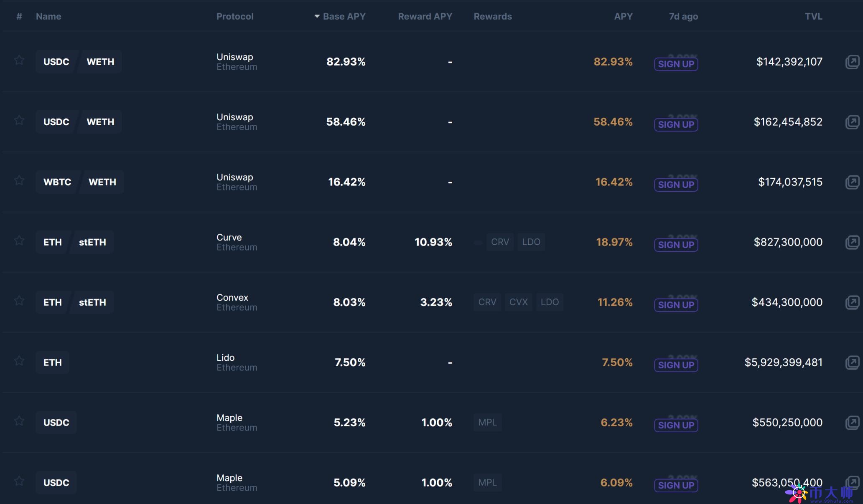Open external link for Convex ETH-stETH pool
The image size is (863, 504).
click(852, 302)
